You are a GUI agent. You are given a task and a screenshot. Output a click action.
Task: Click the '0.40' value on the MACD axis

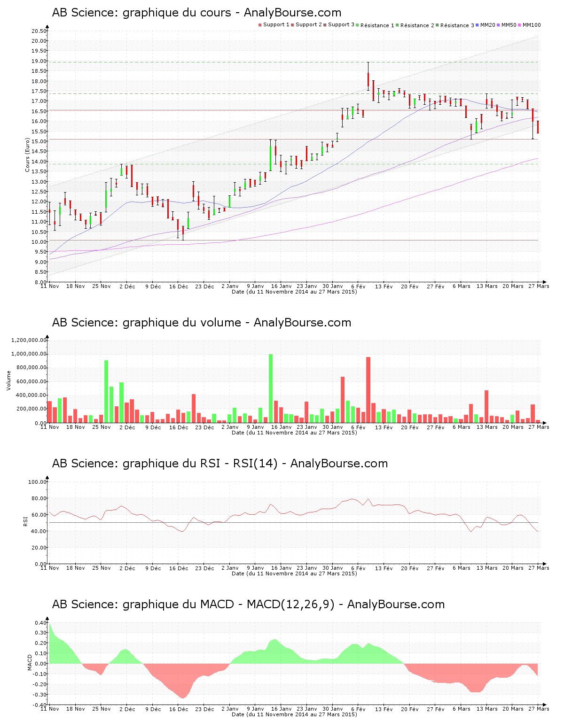(40, 623)
